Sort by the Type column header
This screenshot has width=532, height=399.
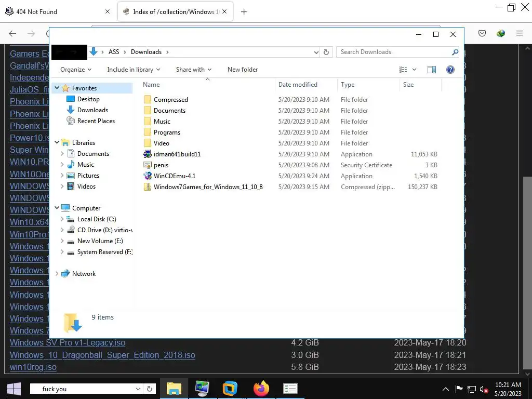point(368,85)
